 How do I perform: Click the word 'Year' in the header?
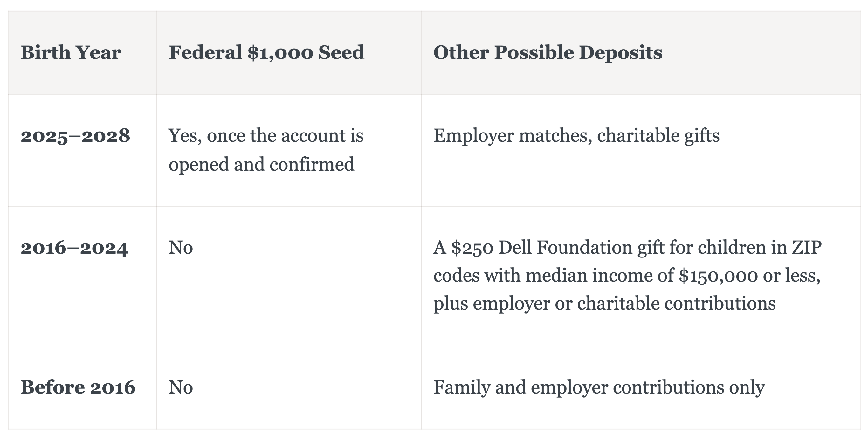tap(98, 52)
